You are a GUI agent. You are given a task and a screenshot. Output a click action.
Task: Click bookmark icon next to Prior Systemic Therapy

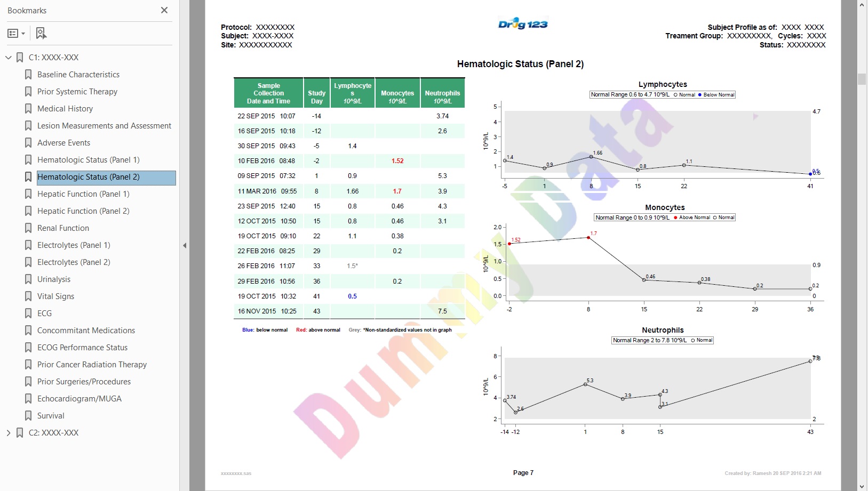[28, 92]
